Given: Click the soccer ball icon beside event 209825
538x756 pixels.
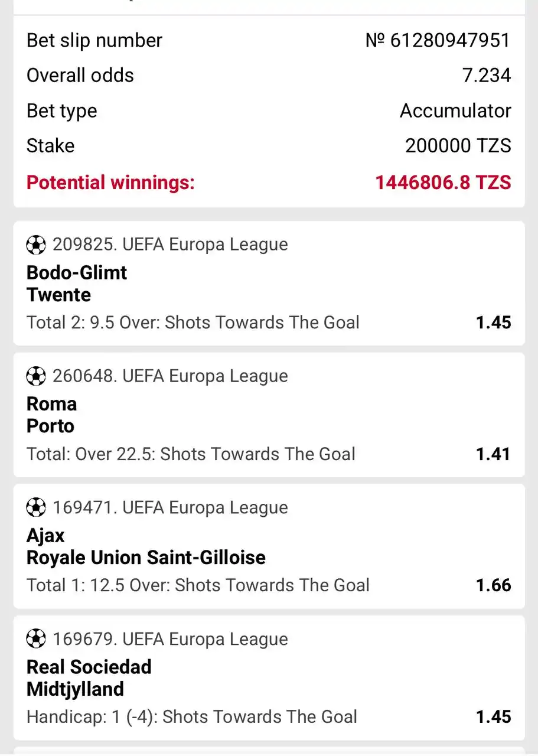Looking at the screenshot, I should click(36, 245).
